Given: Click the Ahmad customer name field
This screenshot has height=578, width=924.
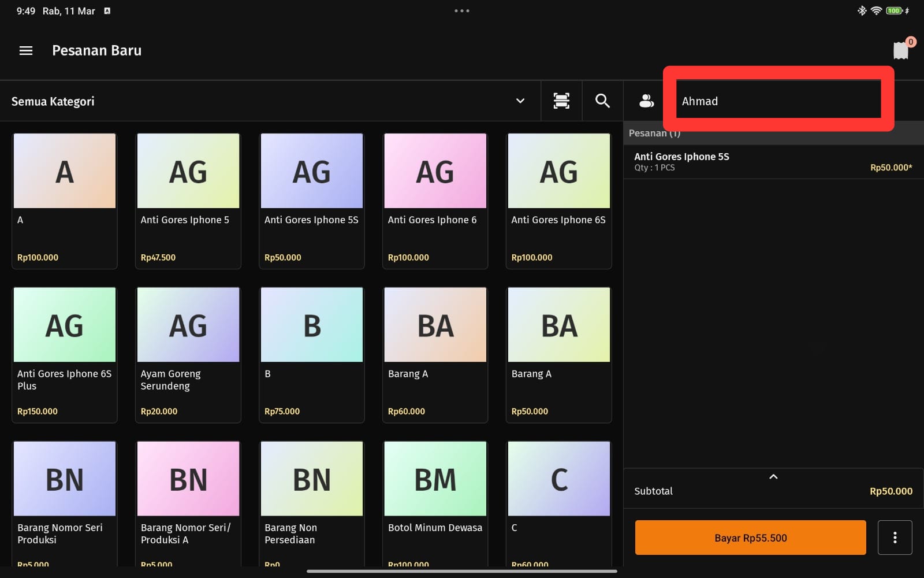Looking at the screenshot, I should click(x=778, y=101).
